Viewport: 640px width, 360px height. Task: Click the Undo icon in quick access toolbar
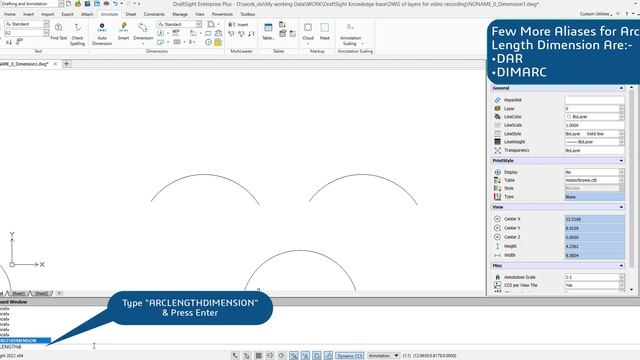(116, 4)
